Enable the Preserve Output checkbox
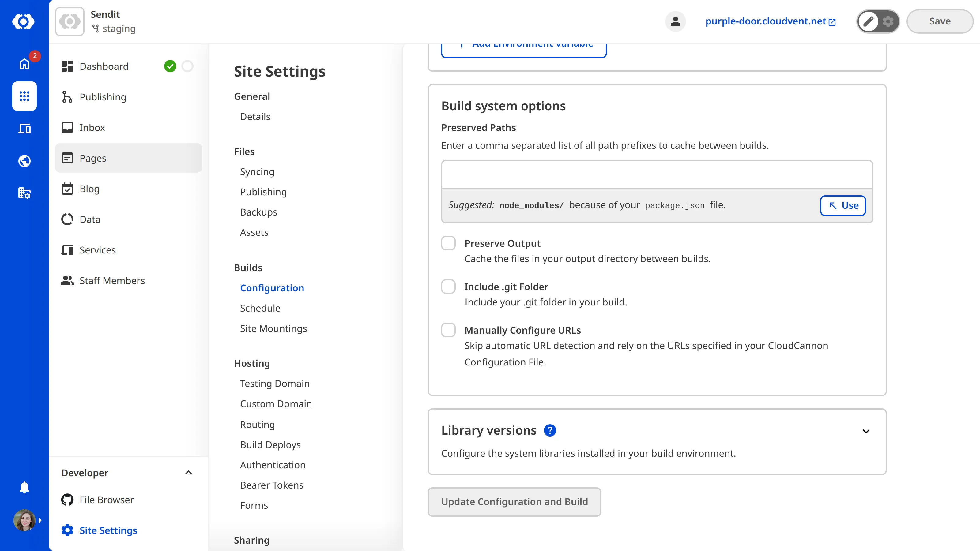The height and width of the screenshot is (551, 980). tap(449, 243)
